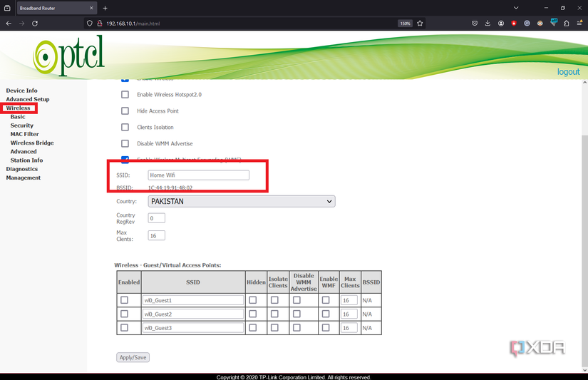Click the ptcl logo
The image size is (588, 380).
click(68, 55)
